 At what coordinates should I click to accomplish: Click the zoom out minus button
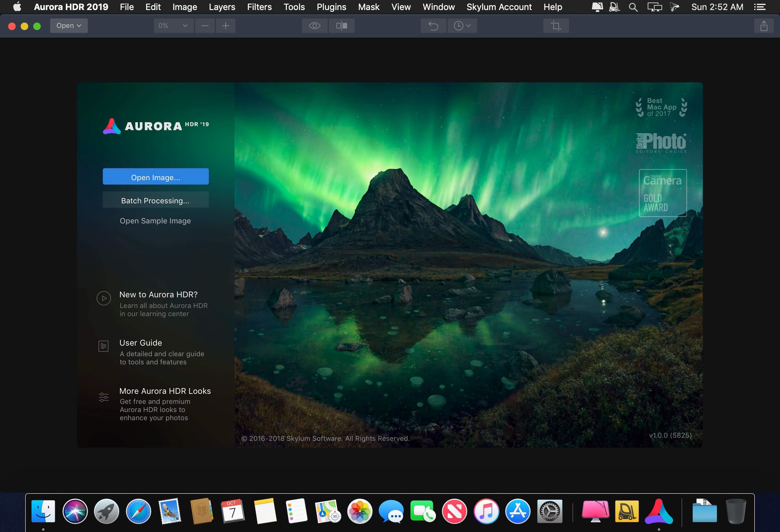click(205, 26)
